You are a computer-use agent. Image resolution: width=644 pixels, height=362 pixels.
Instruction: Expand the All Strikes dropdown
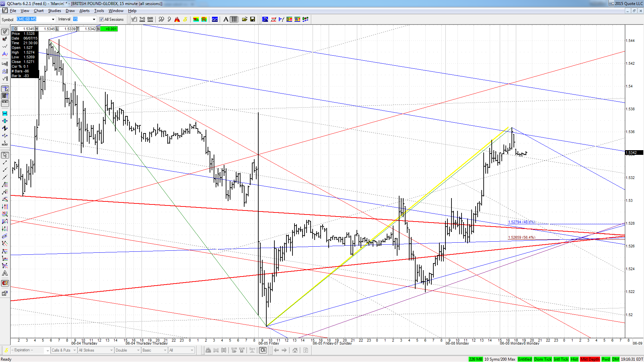click(x=111, y=351)
